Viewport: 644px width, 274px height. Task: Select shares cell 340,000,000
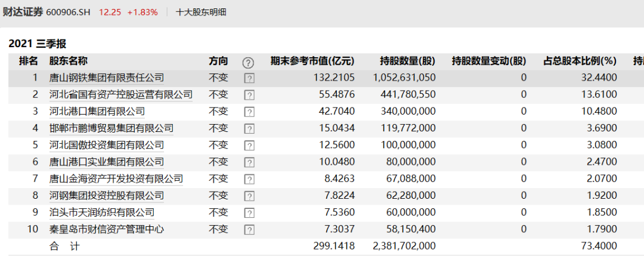pyautogui.click(x=408, y=111)
